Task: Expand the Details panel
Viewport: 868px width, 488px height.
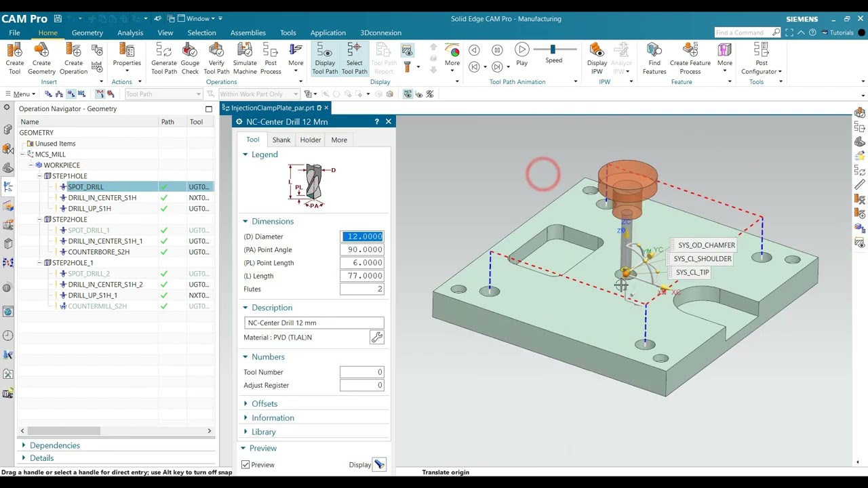Action: (24, 458)
